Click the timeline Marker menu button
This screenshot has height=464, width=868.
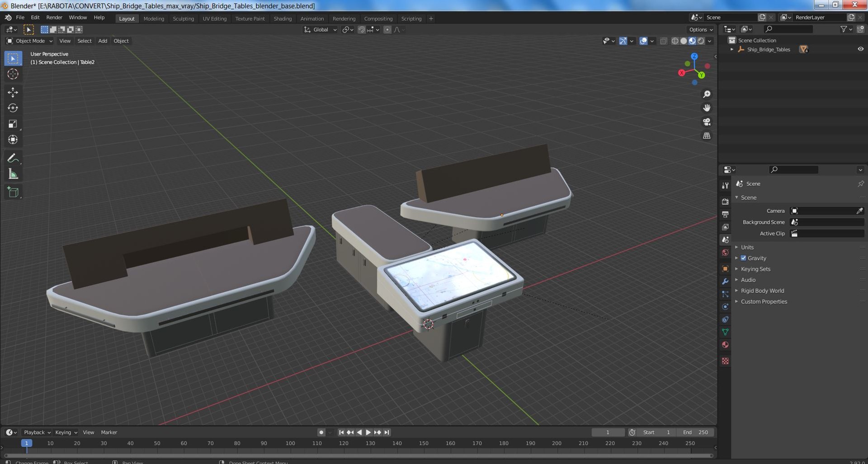[x=109, y=432]
